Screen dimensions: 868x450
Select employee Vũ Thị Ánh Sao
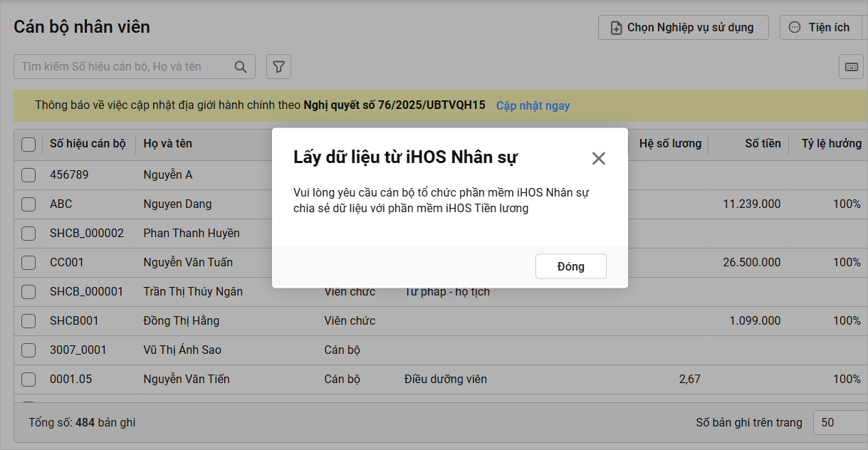(182, 350)
